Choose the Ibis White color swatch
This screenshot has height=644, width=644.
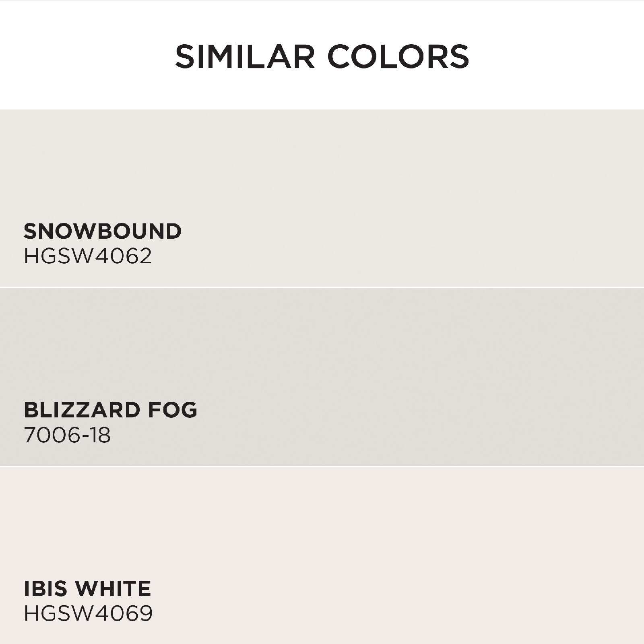point(322,556)
